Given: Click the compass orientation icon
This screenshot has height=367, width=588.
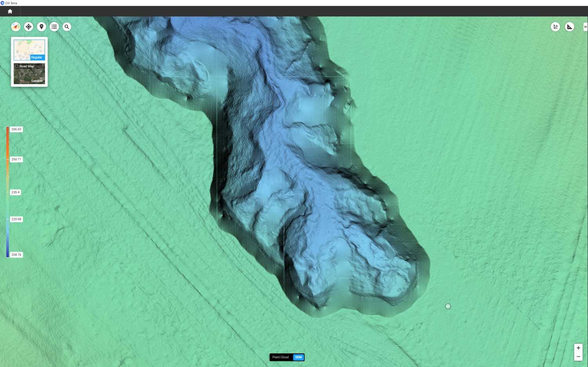Looking at the screenshot, I should pos(16,27).
